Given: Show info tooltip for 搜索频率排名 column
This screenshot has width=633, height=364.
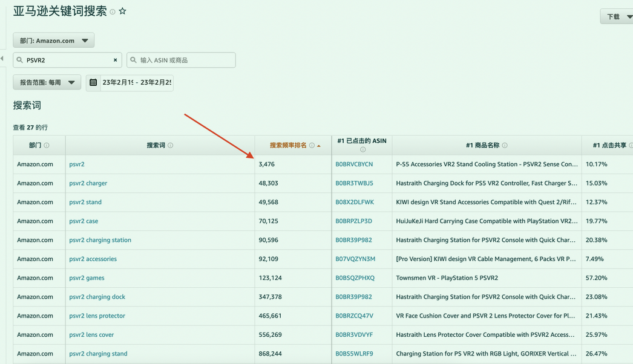Looking at the screenshot, I should click(x=312, y=145).
